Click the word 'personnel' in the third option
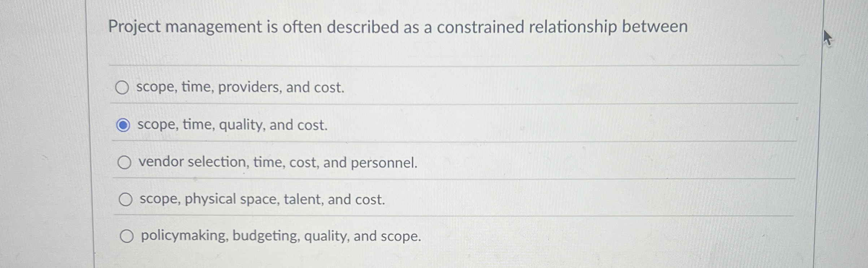The height and width of the screenshot is (268, 868). click(x=383, y=163)
